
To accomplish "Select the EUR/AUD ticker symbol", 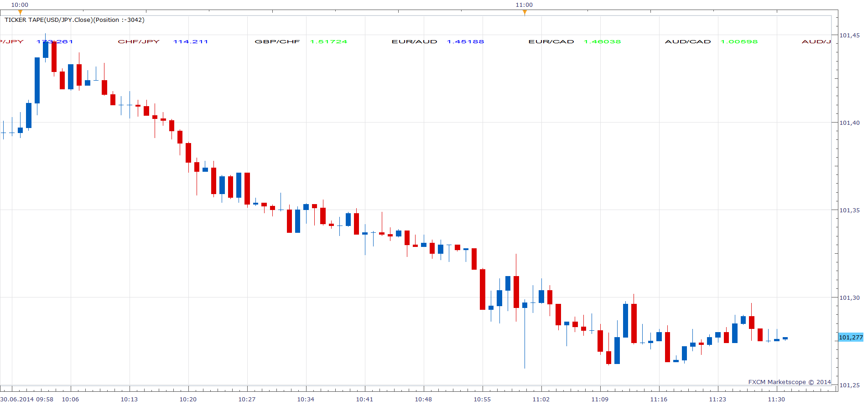I will coord(415,41).
